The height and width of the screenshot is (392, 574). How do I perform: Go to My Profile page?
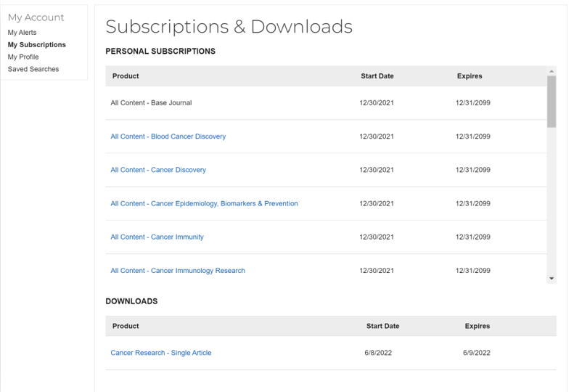pos(23,57)
